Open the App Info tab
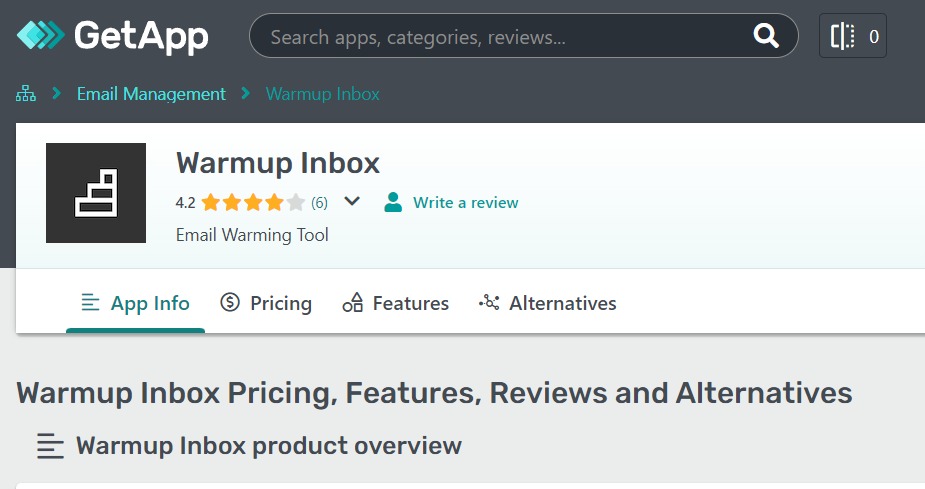The width and height of the screenshot is (925, 489). click(x=136, y=303)
